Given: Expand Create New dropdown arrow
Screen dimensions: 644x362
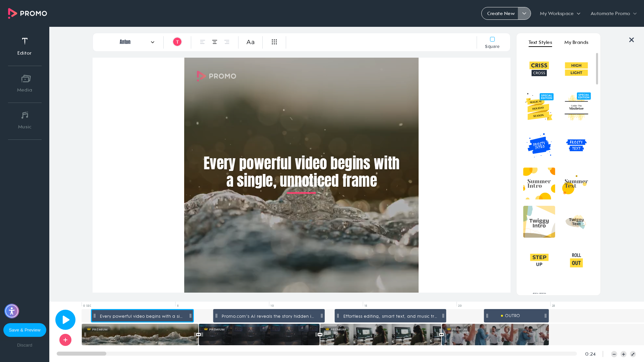Looking at the screenshot, I should [x=524, y=13].
